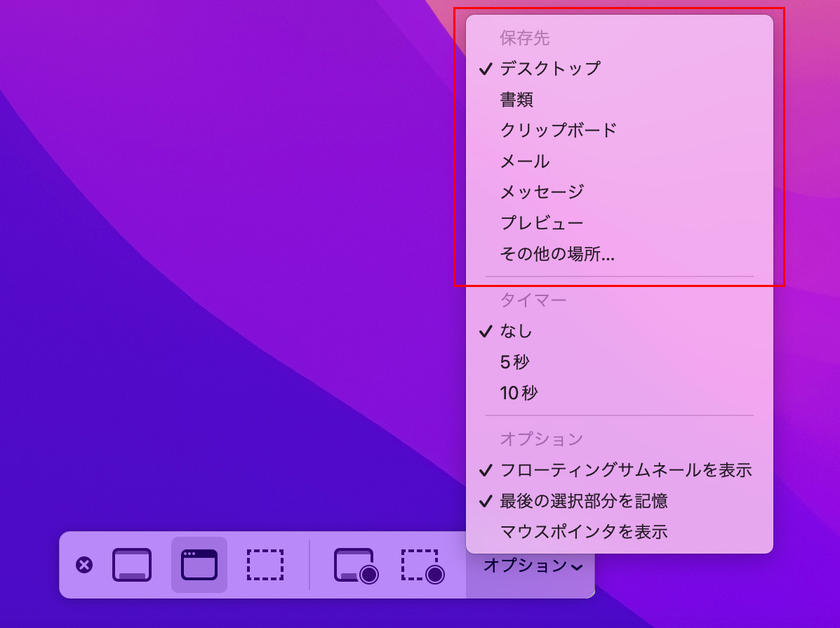Click the checkmark beside なし timer
840x628 pixels.
click(x=486, y=331)
